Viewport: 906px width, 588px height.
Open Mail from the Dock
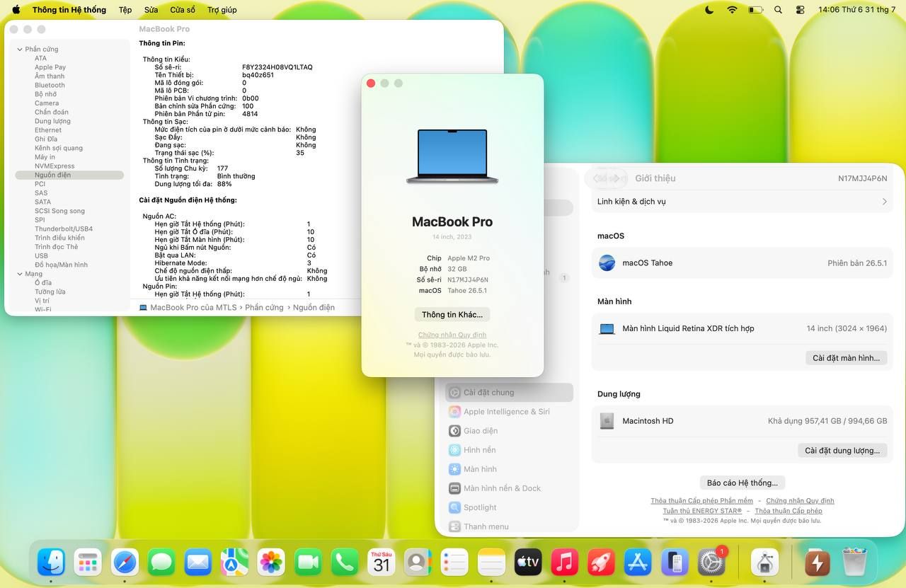coord(198,563)
